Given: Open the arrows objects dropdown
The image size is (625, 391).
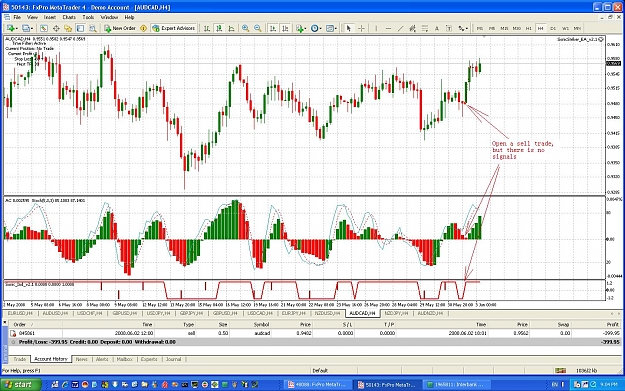Looking at the screenshot, I should coord(462,28).
